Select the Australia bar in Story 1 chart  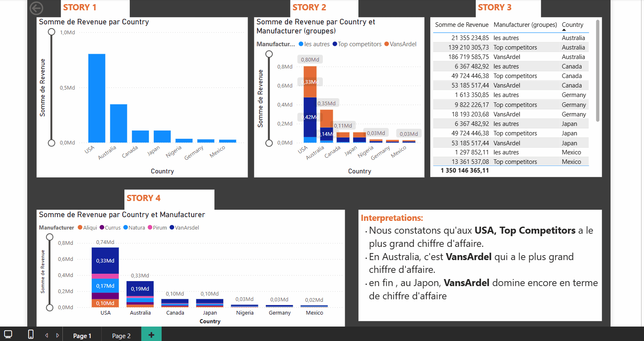coord(119,123)
